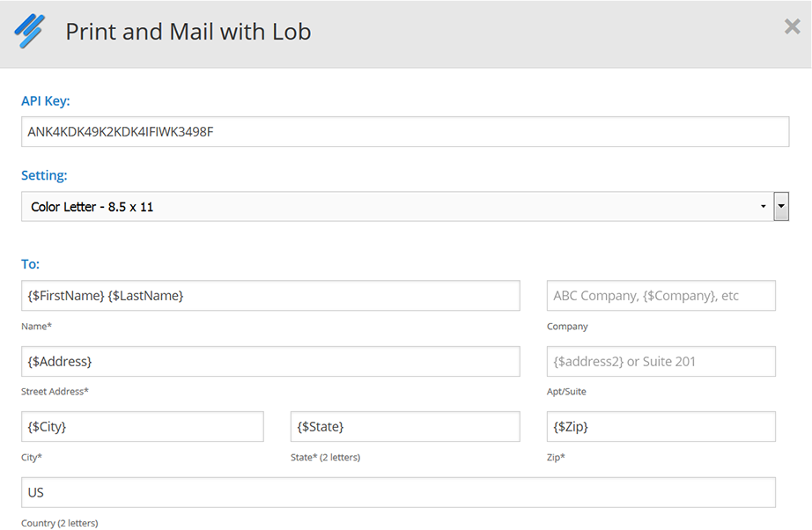Click into the API Key field
The height and width of the screenshot is (530, 812).
404,132
